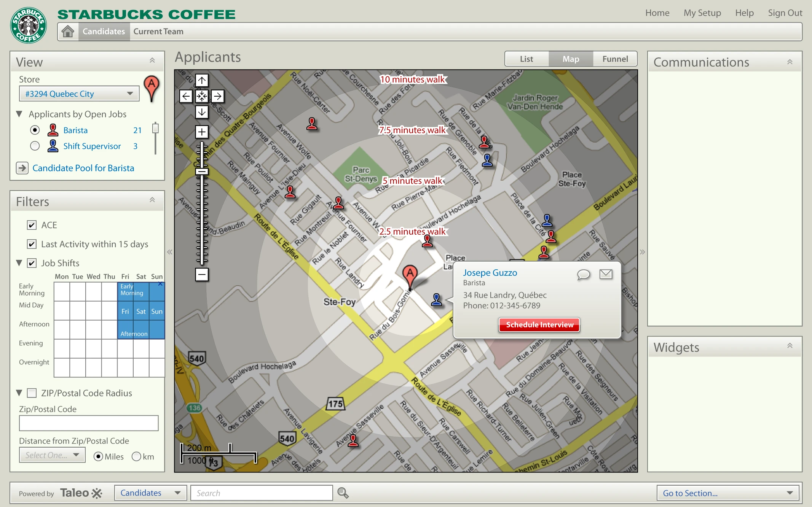Select the Barista radio button
Screen dimensions: 812x507
[x=35, y=130]
